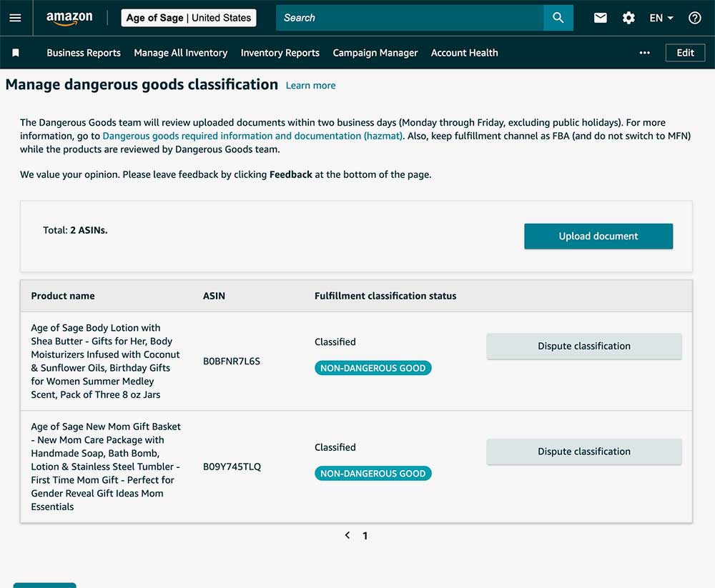Open the help question mark icon
The height and width of the screenshot is (588, 715).
[694, 18]
